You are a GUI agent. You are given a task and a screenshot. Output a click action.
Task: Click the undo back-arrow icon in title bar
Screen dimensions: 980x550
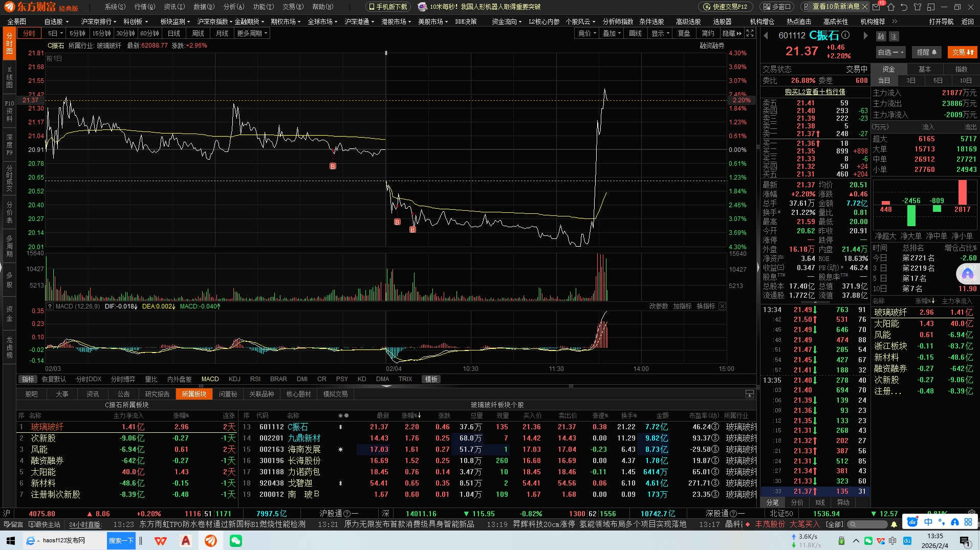tap(904, 7)
